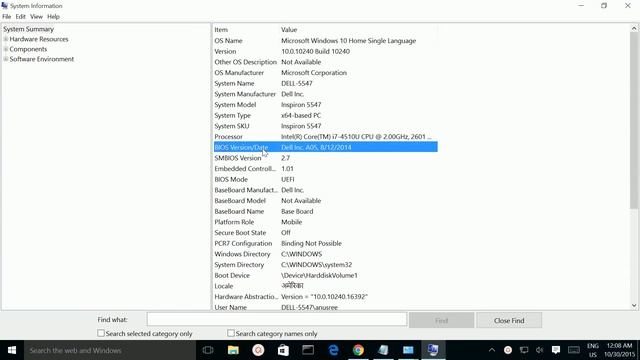Click the ENG US language indicator
This screenshot has width=640, height=360.
pyautogui.click(x=593, y=350)
